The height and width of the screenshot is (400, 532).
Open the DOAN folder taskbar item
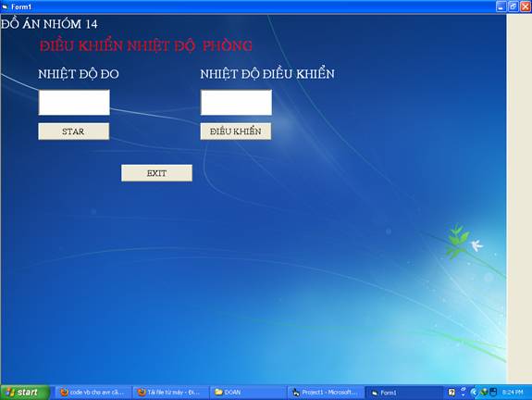(248, 393)
